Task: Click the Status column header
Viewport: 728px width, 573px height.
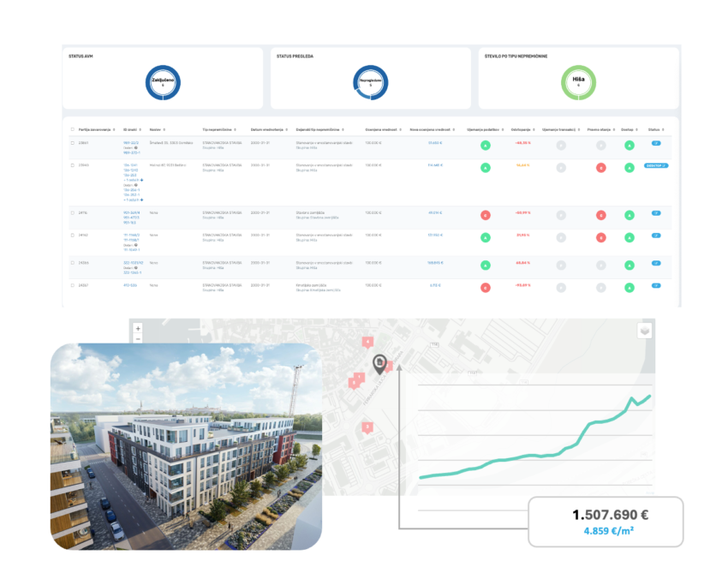Action: (654, 129)
